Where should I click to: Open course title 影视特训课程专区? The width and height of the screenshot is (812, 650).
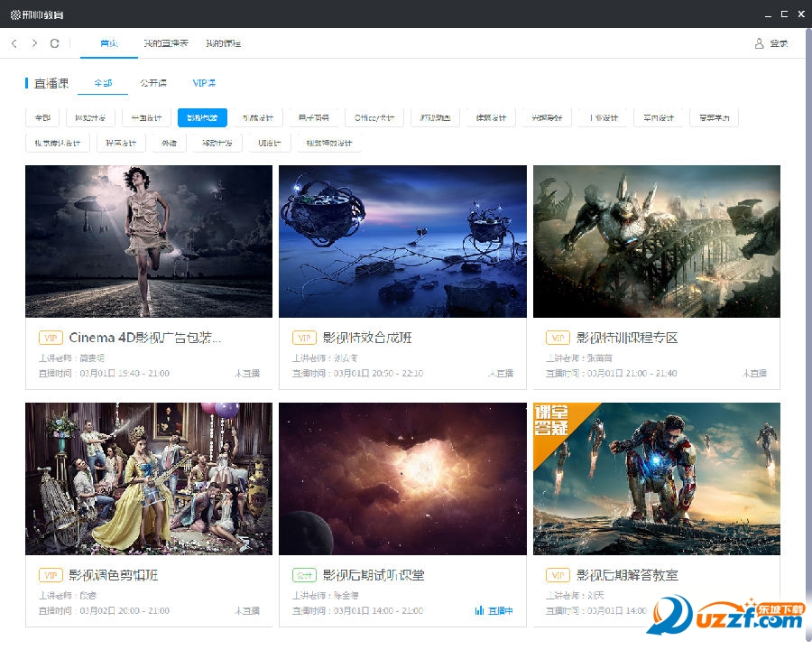point(627,338)
